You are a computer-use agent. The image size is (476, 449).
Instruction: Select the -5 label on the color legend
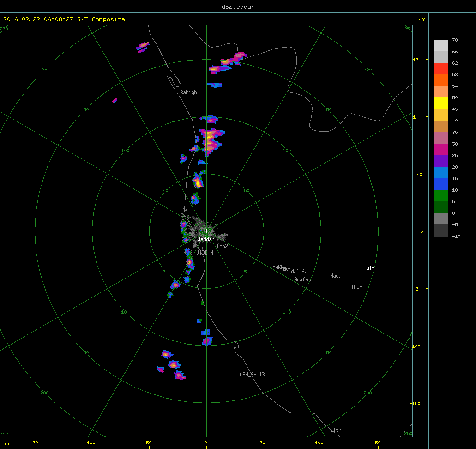pyautogui.click(x=455, y=224)
